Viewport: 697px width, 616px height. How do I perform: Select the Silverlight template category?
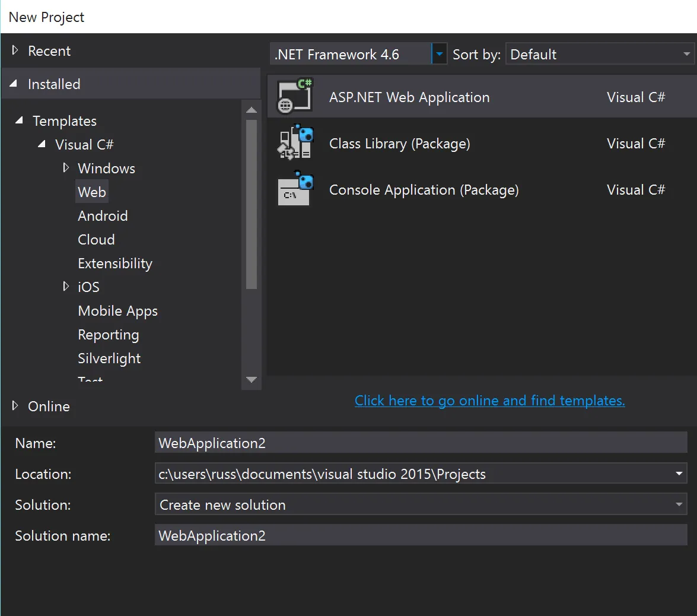pos(109,358)
